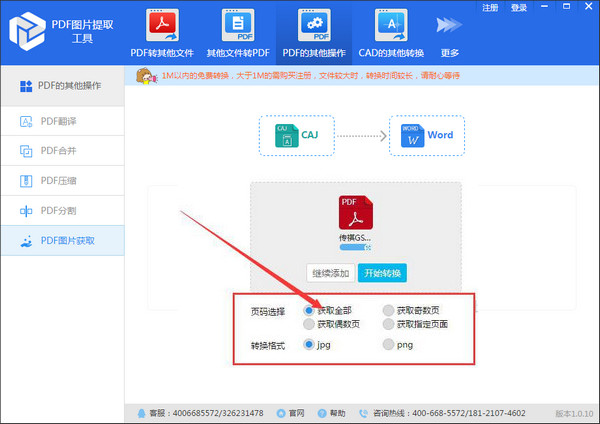Click the 登录 link in title bar
600x424 pixels.
coord(518,8)
